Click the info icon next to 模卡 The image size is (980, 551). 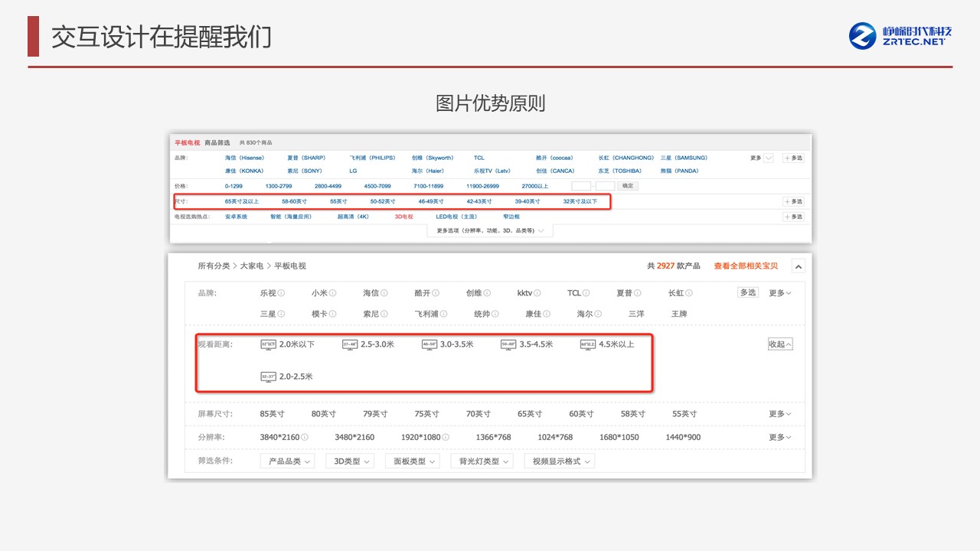(332, 314)
